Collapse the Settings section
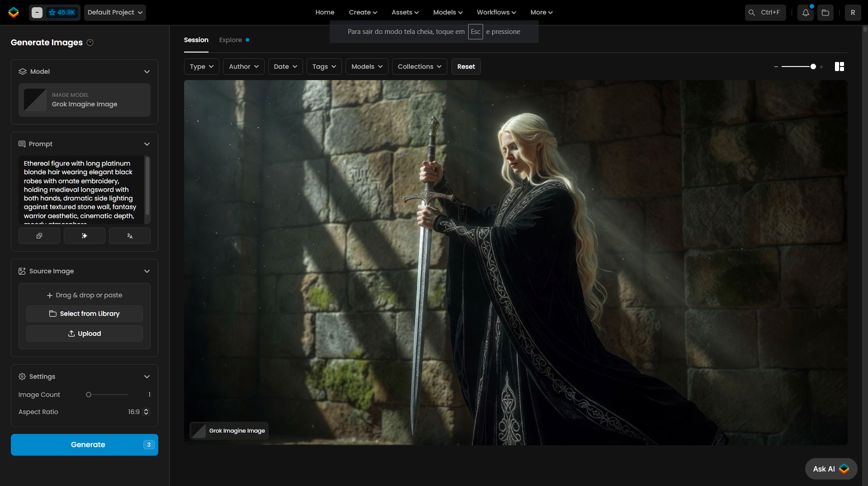The height and width of the screenshot is (486, 868). pyautogui.click(x=147, y=376)
